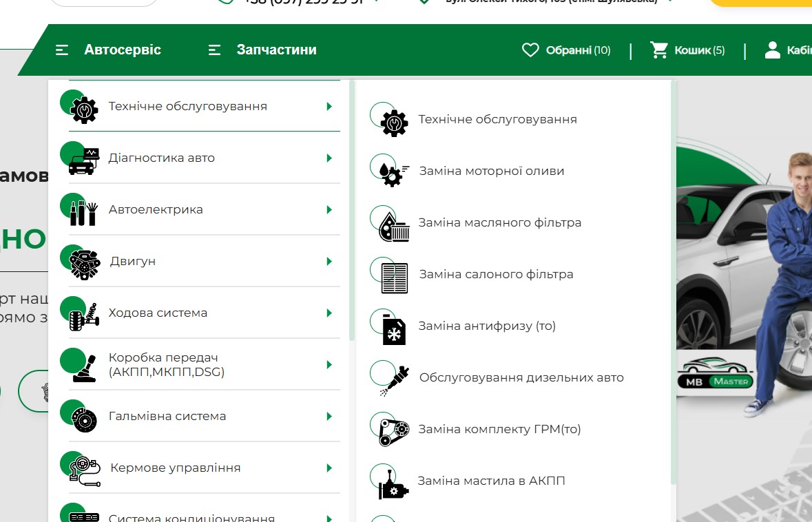
Task: Click the cabin filter icon for Заміна салоного фільтра
Action: click(x=394, y=276)
